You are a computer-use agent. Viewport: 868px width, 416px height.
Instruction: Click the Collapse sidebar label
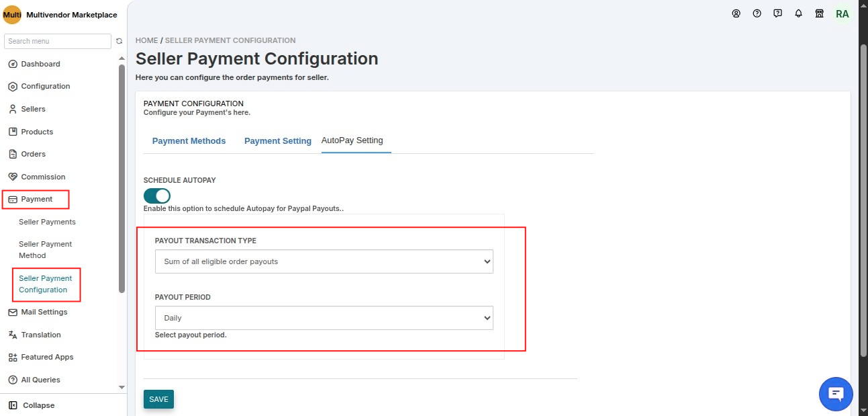(x=39, y=405)
